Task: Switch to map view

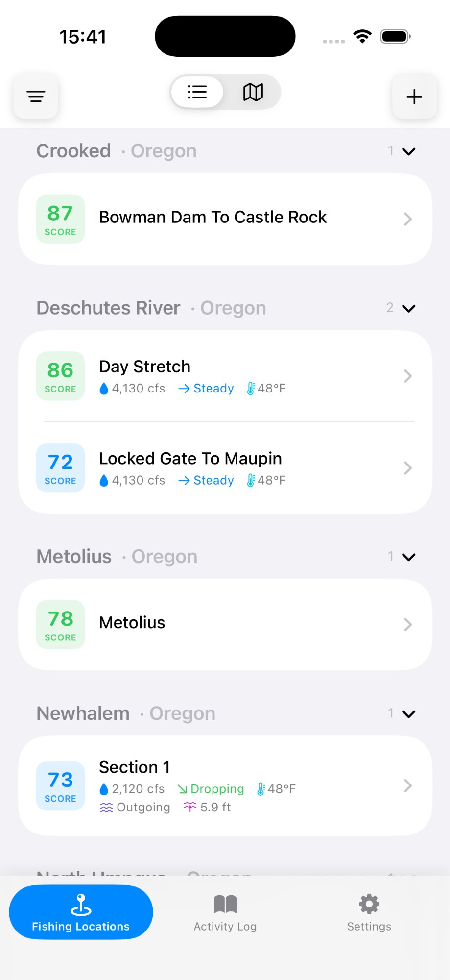Action: point(253,92)
